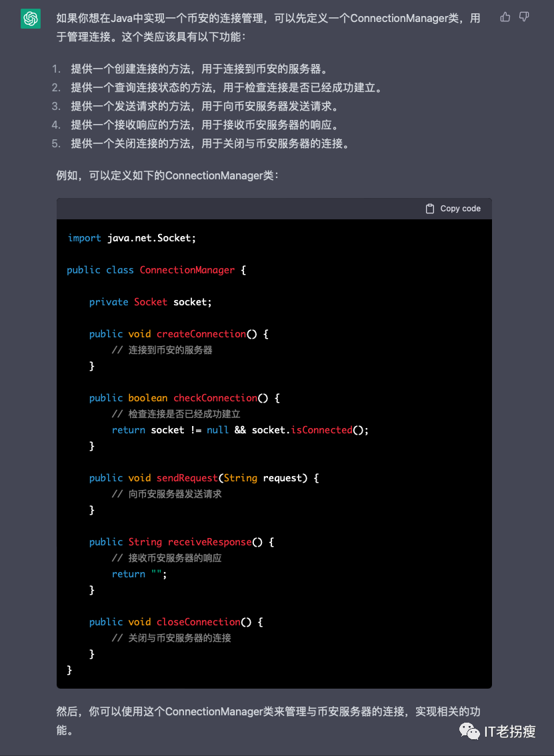
Task: Click the comment '// 关闭与币安服务器的连接'
Action: (x=171, y=638)
